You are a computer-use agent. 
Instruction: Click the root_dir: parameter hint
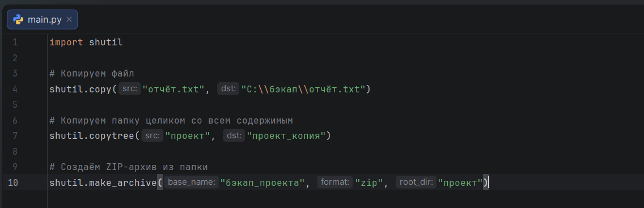416,182
